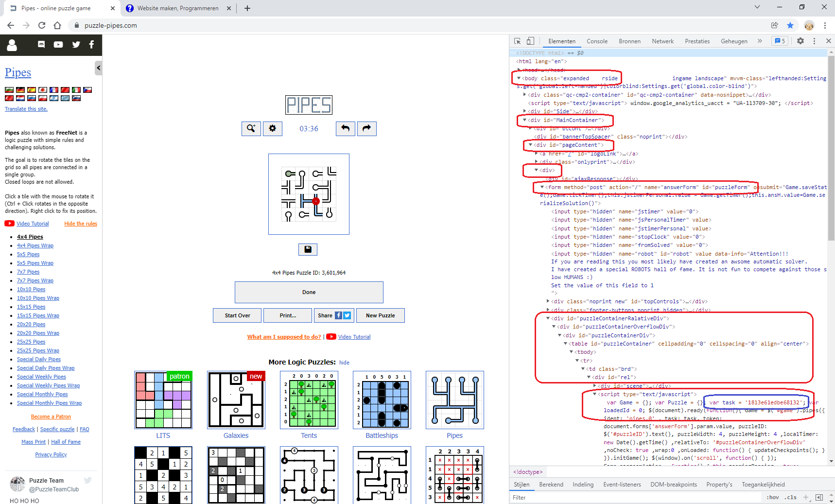Open the user account icon in the site header
The image size is (835, 504).
coord(12,45)
